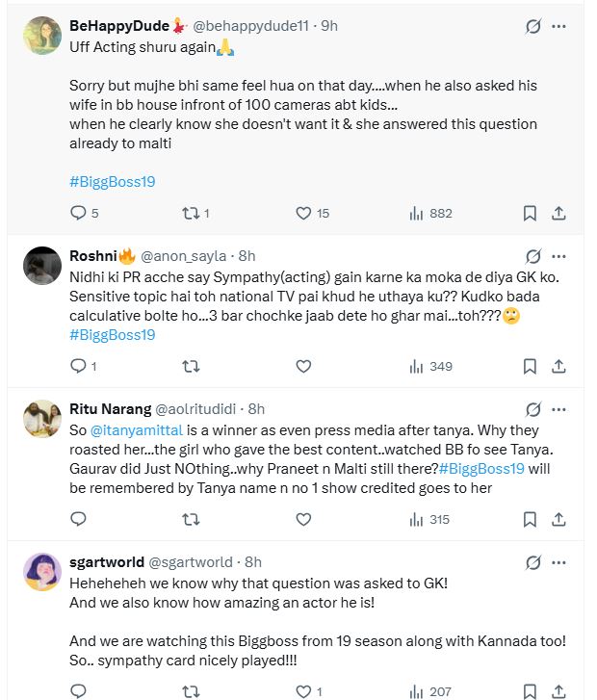View analytics showing 882 views
This screenshot has height=700, width=597.
point(416,213)
